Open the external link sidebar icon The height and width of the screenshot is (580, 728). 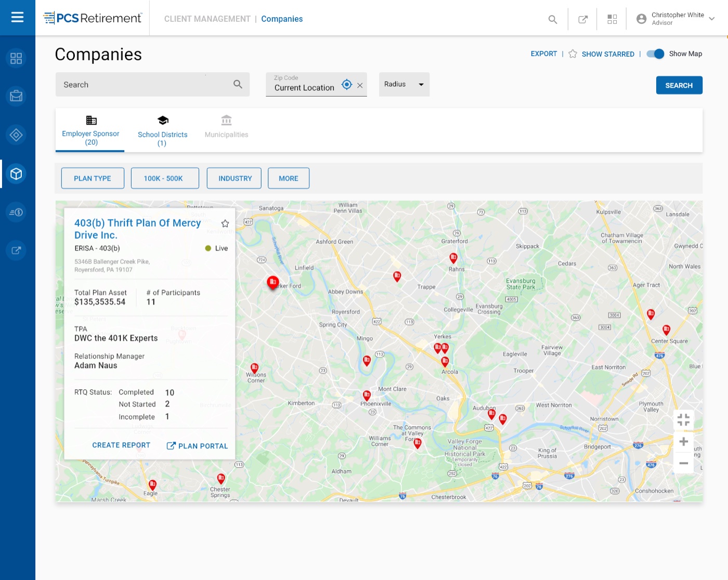point(16,251)
